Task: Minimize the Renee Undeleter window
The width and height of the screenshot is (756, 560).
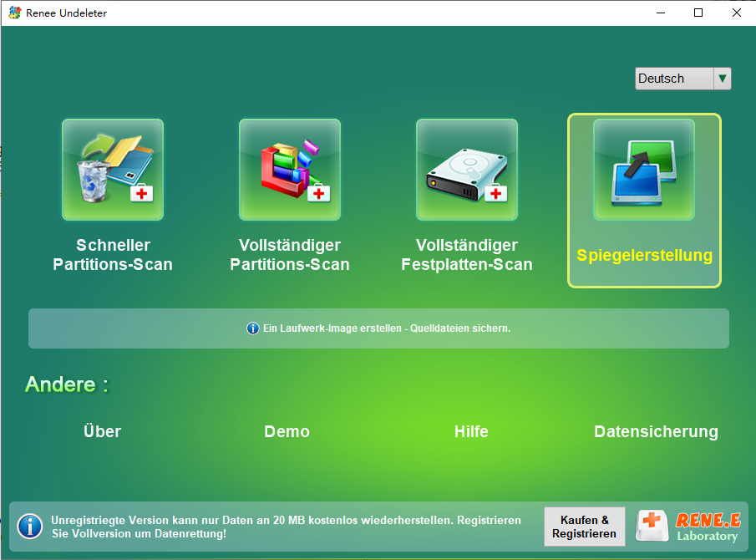Action: (661, 13)
